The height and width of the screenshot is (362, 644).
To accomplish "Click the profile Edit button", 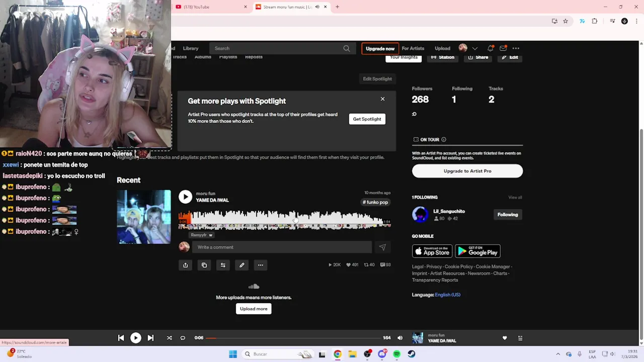I will click(510, 57).
